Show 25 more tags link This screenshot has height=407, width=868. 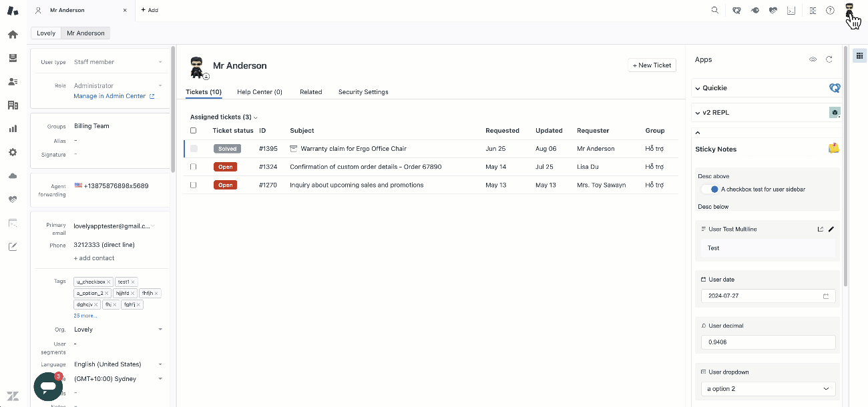coord(85,316)
